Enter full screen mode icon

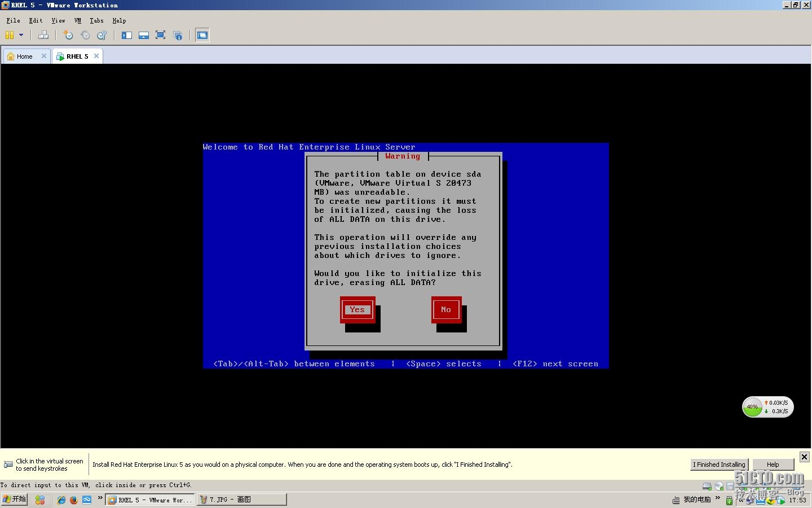160,35
